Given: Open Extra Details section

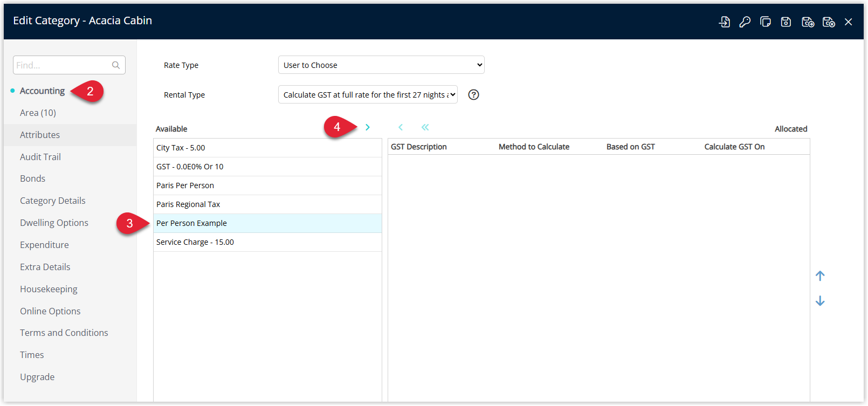Looking at the screenshot, I should (45, 267).
